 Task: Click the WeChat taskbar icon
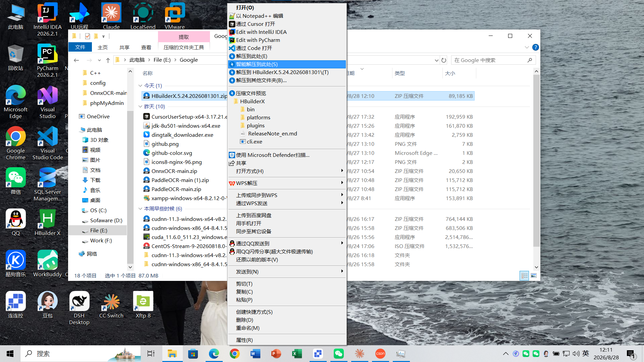click(x=338, y=354)
